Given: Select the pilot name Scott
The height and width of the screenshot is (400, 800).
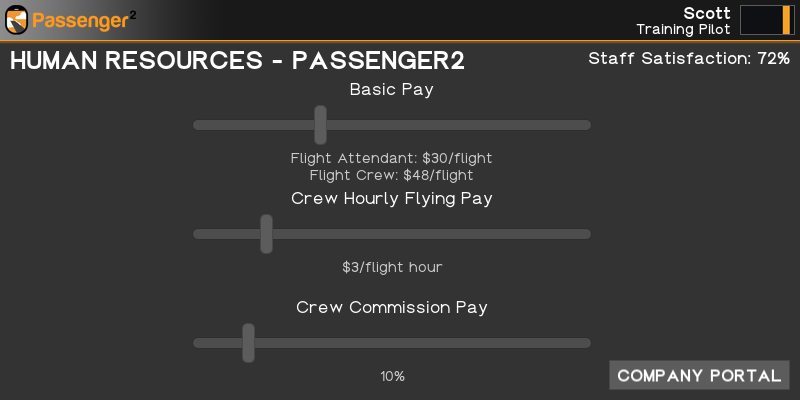Looking at the screenshot, I should click(707, 12).
